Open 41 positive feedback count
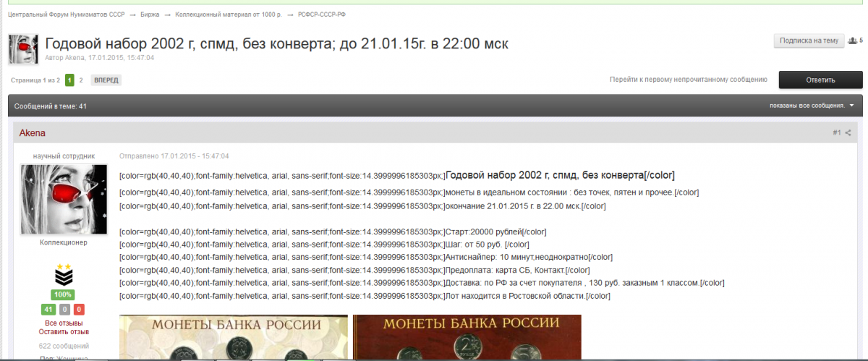This screenshot has height=361, width=868. tap(48, 310)
